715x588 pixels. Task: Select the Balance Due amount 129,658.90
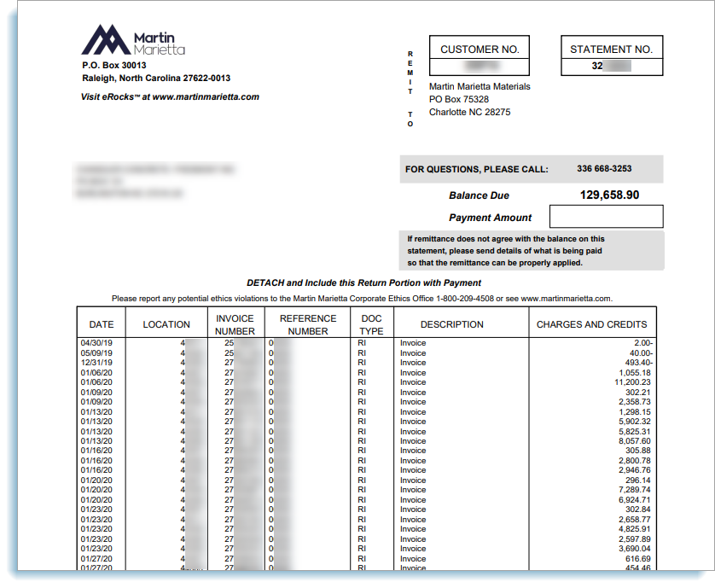(609, 195)
